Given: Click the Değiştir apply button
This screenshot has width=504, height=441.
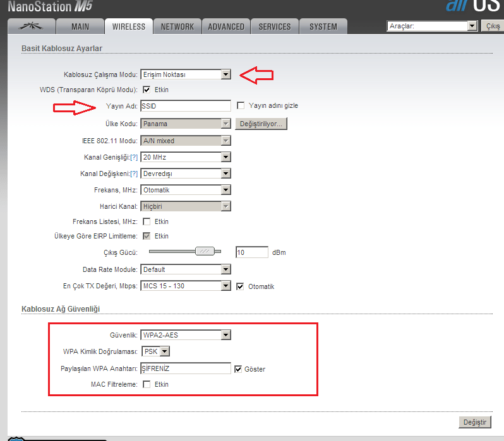Looking at the screenshot, I should (475, 422).
